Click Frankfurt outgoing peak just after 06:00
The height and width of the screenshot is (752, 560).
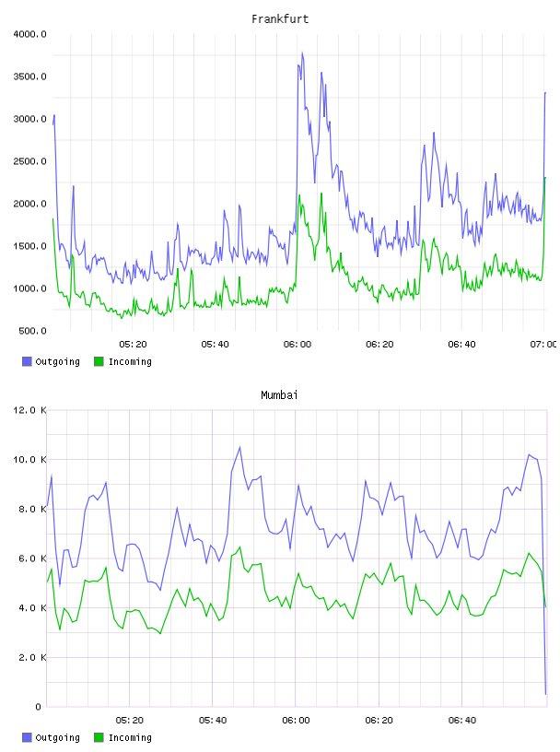[x=302, y=53]
